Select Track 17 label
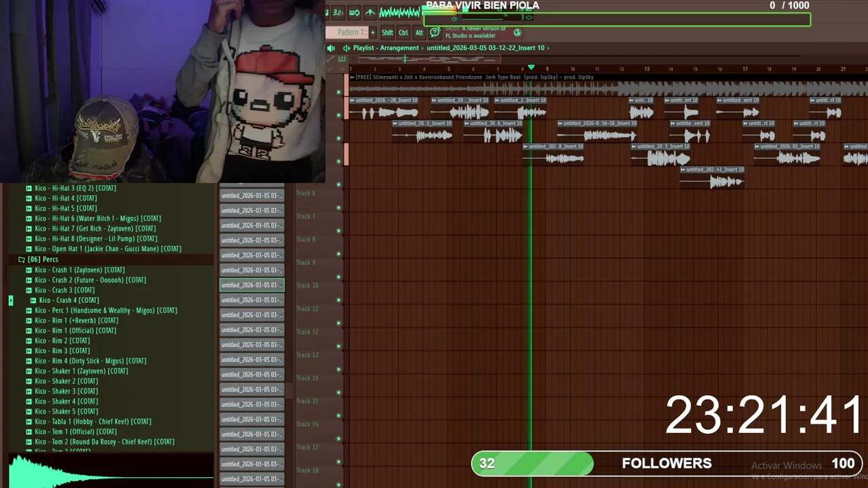Viewport: 868px width, 488px height. 307,447
